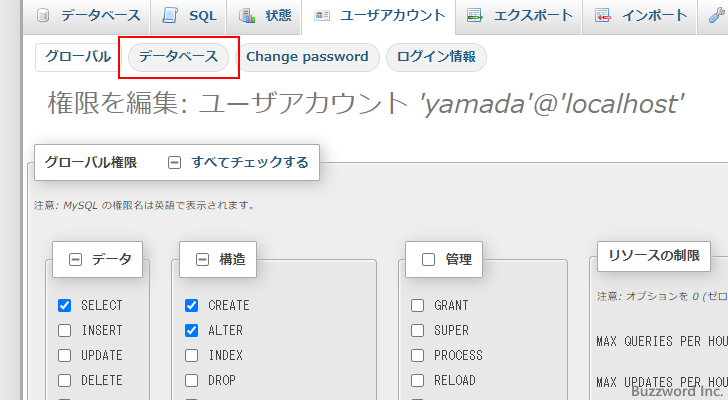
Task: Uncheck the CREATE privilege
Action: 191,305
